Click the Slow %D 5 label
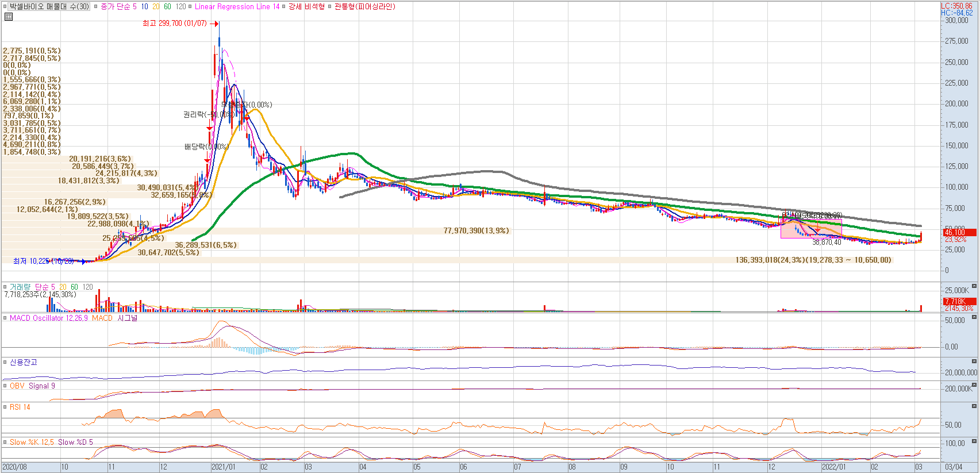This screenshot has width=980, height=473. pos(75,442)
